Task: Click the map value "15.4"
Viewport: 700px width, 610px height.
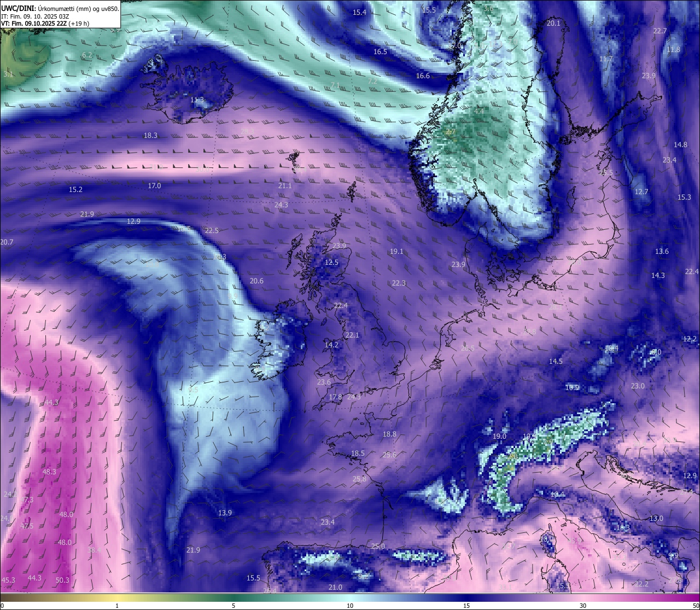Action: 359,12
